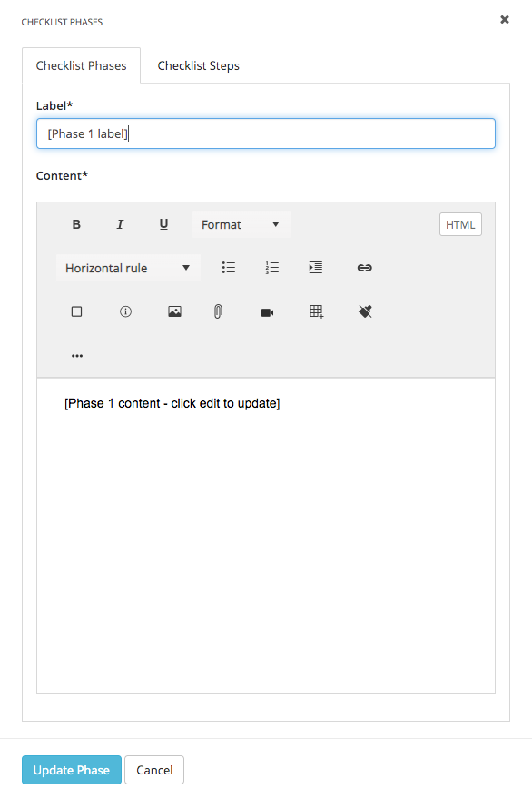This screenshot has height=809, width=532.
Task: Insert an image into the content
Action: tap(174, 311)
